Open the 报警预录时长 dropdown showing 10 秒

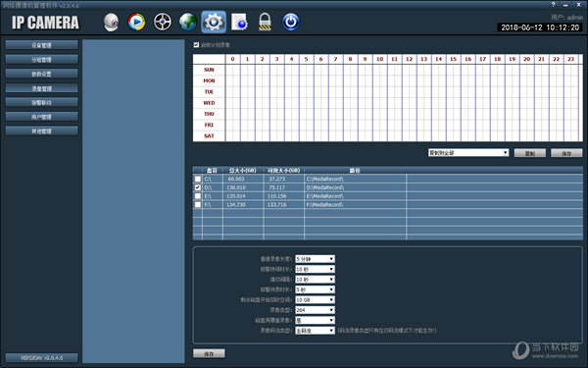click(x=315, y=269)
